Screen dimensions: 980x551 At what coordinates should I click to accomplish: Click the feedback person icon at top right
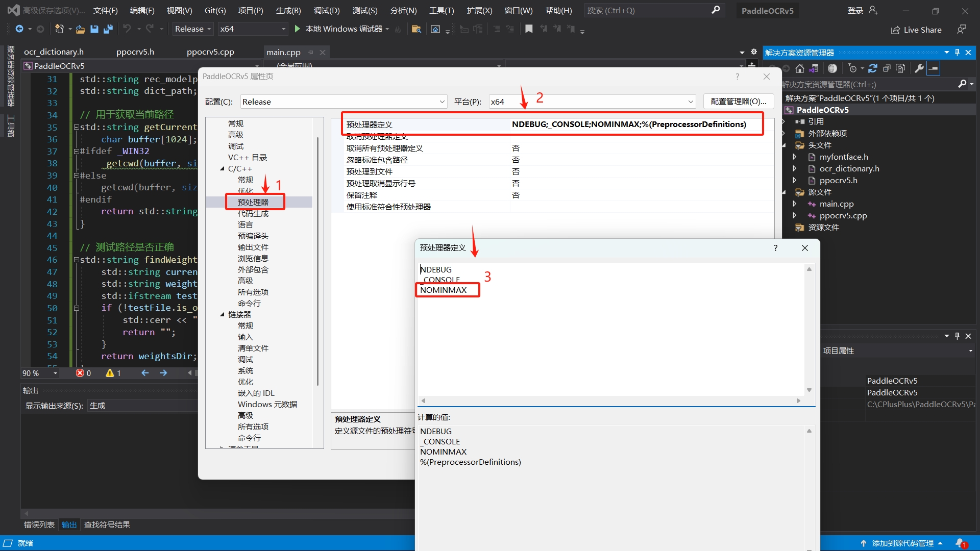(x=962, y=29)
